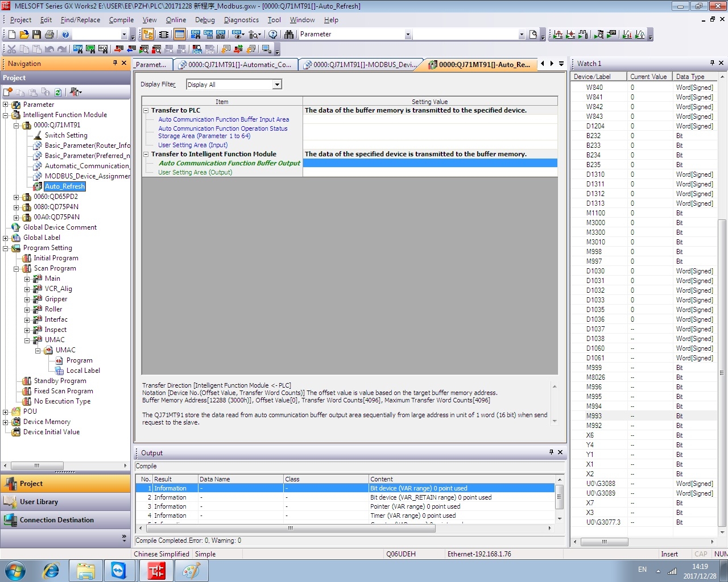Select the Fixed Scan Program item
The image size is (728, 582).
point(63,391)
